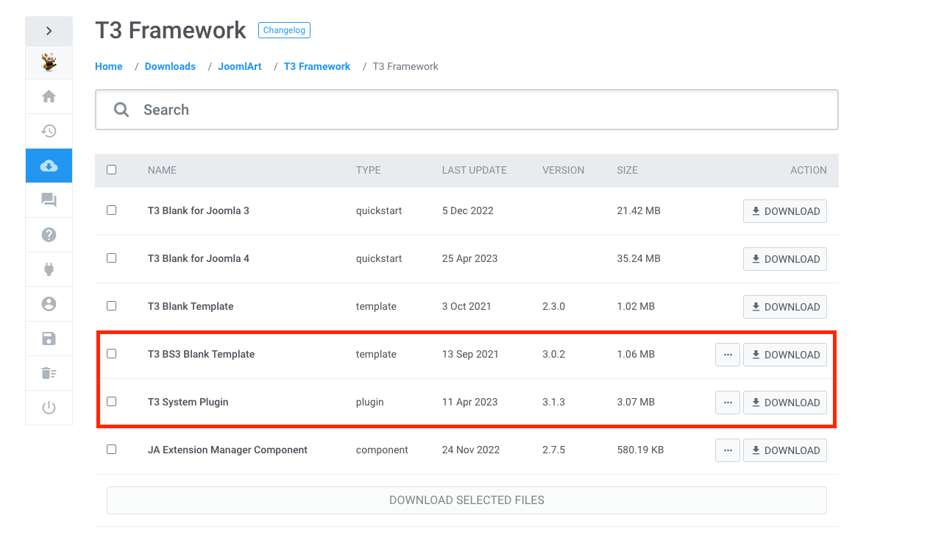
Task: Click the power logout icon
Action: pyautogui.click(x=49, y=408)
